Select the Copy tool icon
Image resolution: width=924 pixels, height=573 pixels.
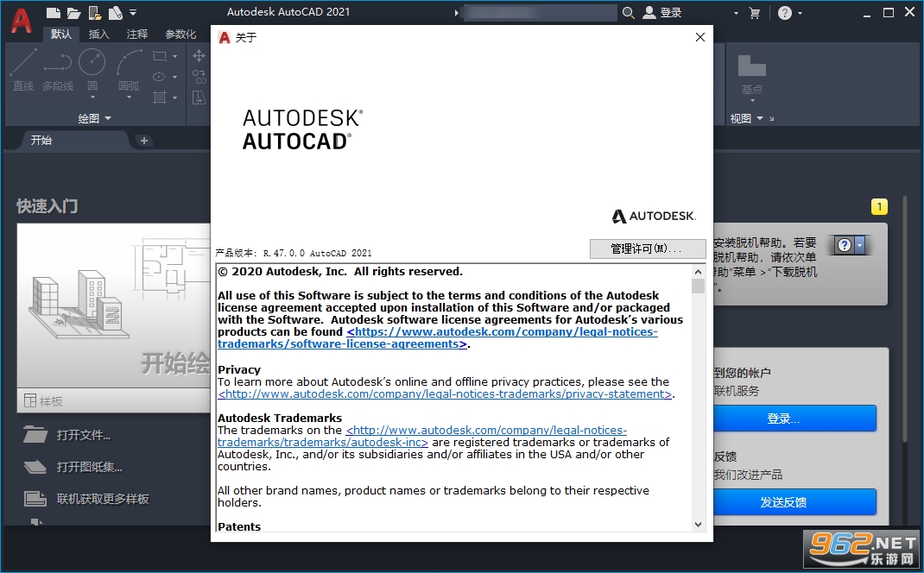pos(199,77)
